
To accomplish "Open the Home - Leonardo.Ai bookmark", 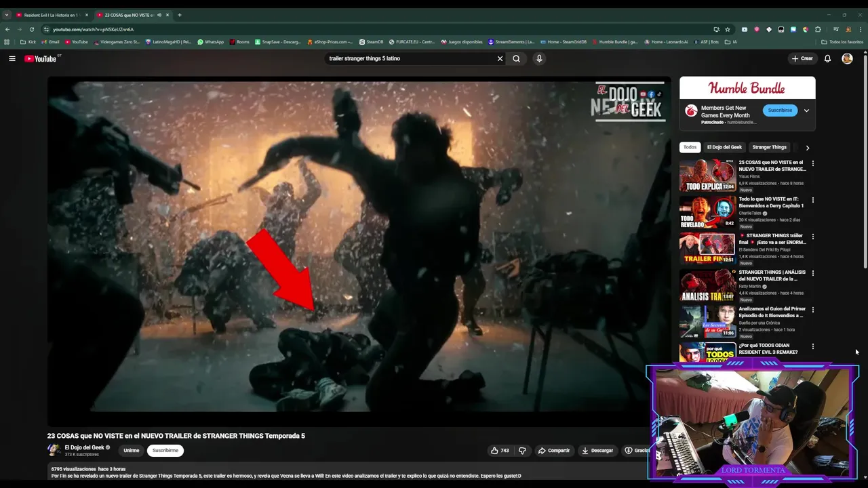I will [665, 42].
